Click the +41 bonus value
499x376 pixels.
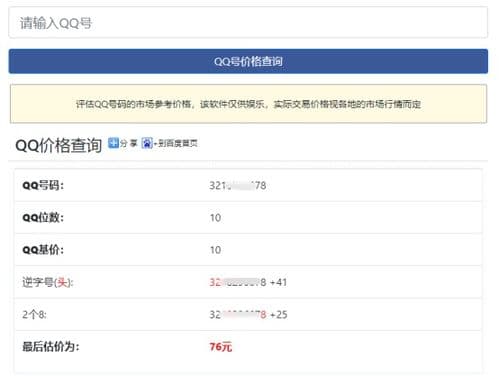click(x=278, y=282)
